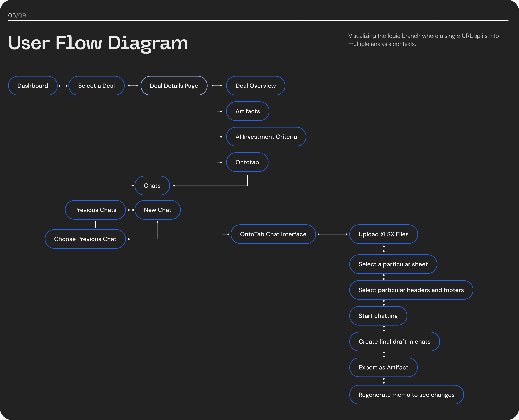
Task: Click the User Flow Diagram title
Action: click(98, 43)
